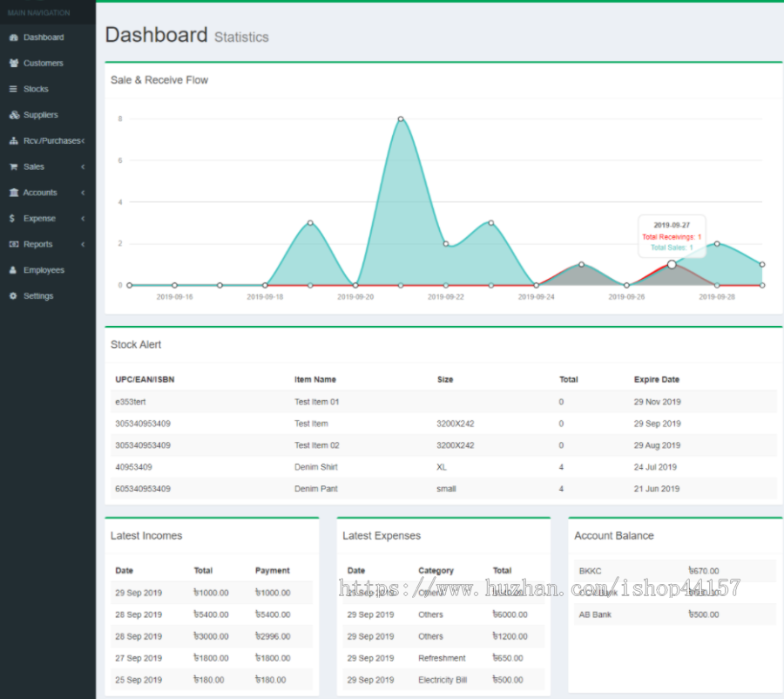This screenshot has height=699, width=784.
Task: Click the ৳1800.00 income total
Action: 211,658
